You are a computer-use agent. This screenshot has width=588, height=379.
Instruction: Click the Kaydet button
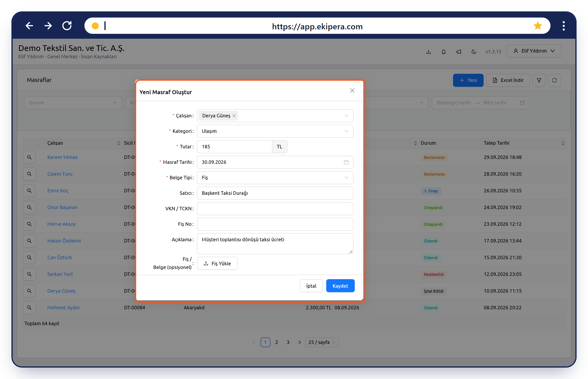pyautogui.click(x=340, y=286)
